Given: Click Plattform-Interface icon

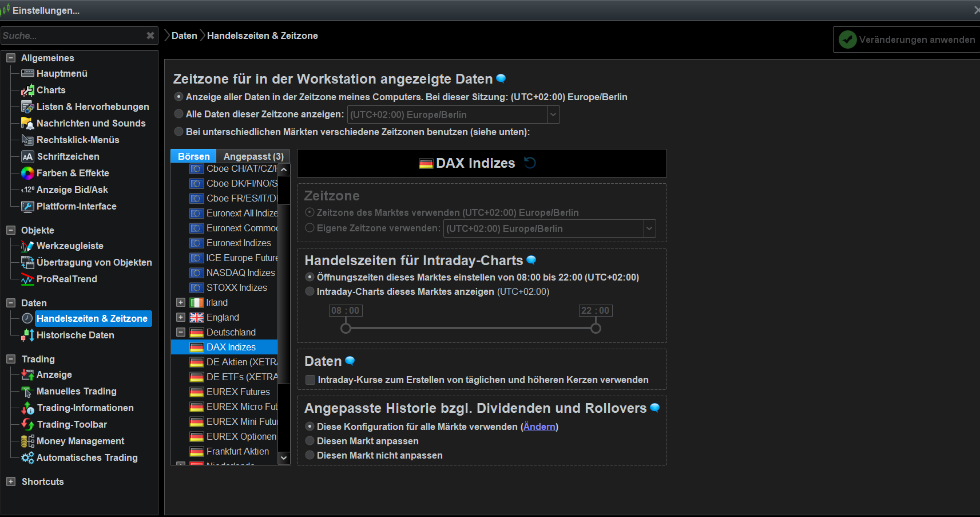Looking at the screenshot, I should tap(27, 206).
